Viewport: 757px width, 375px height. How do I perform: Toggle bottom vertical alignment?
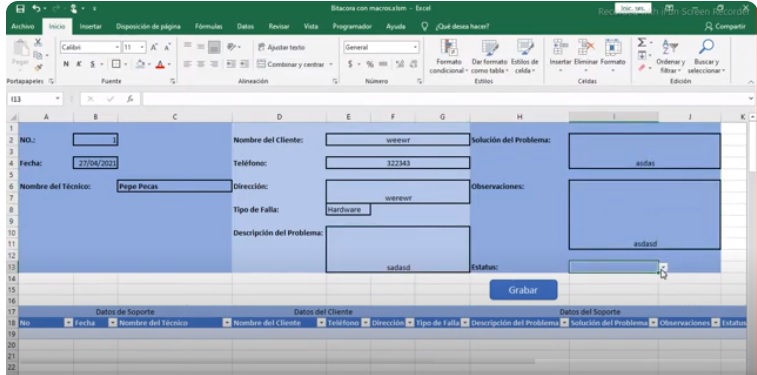[214, 47]
